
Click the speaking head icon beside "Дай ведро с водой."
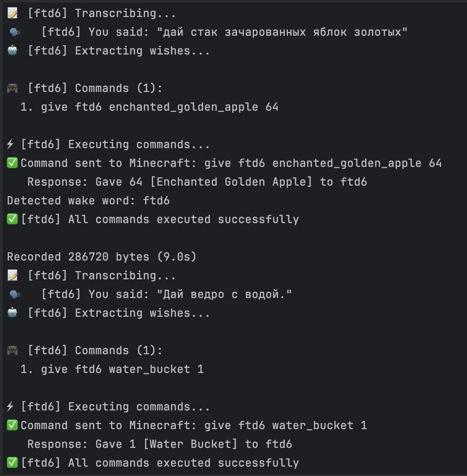14,294
